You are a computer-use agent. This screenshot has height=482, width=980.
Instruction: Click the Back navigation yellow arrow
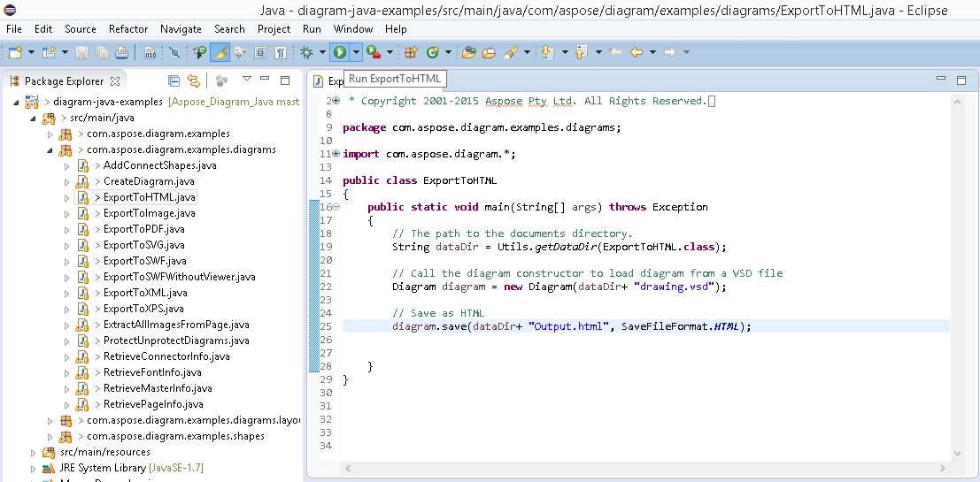pos(637,52)
